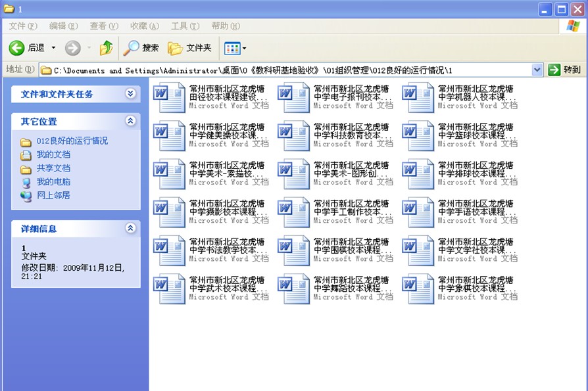Open Back button history dropdown arrow
588x391 pixels.
click(x=53, y=47)
